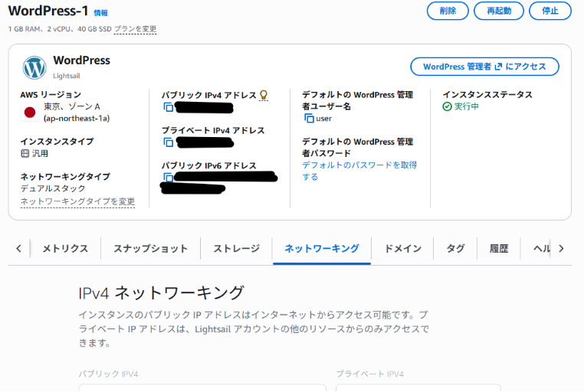Screen dimensions: 584x392
Task: Click the パブリック IPV4 field box
Action: coord(202,388)
